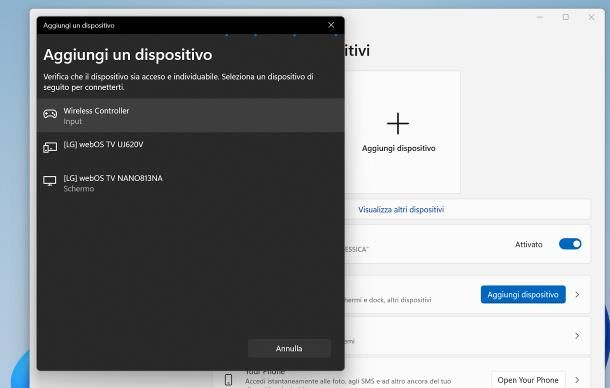The width and height of the screenshot is (610, 388).
Task: Click the monitor icon for NANO813NA
Action: (x=50, y=181)
